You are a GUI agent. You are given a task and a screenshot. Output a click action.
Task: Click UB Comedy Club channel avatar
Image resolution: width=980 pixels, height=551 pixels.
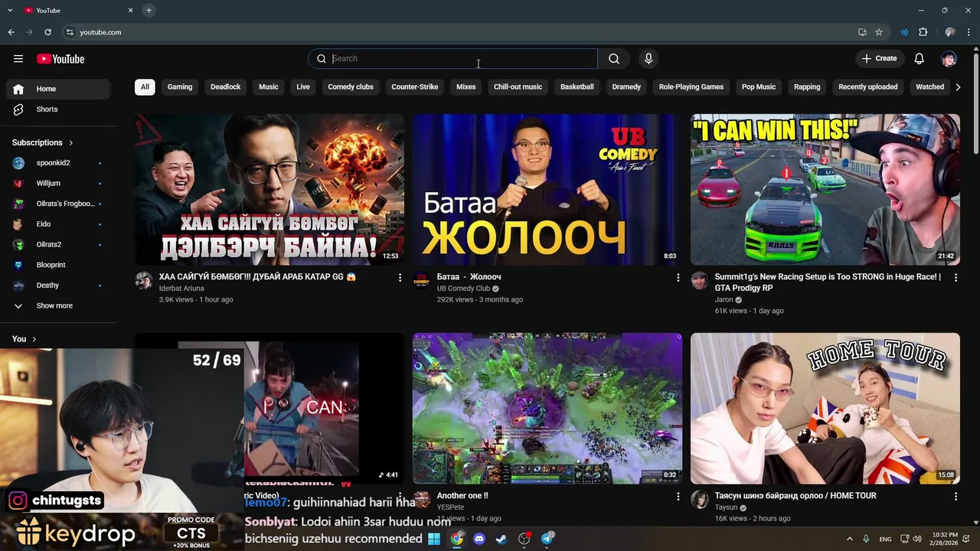(422, 280)
